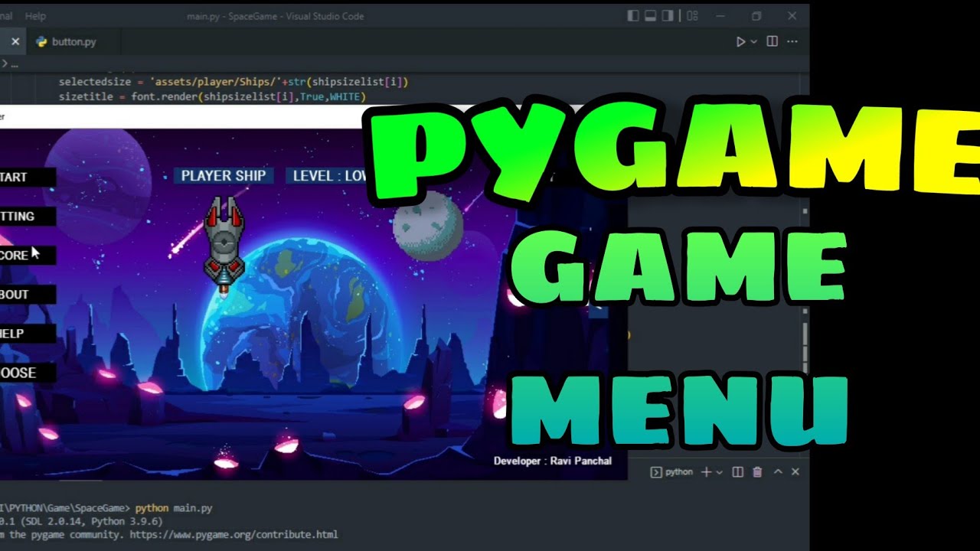The height and width of the screenshot is (551, 980).
Task: Open the terminal launch profile dropdown
Action: click(719, 472)
